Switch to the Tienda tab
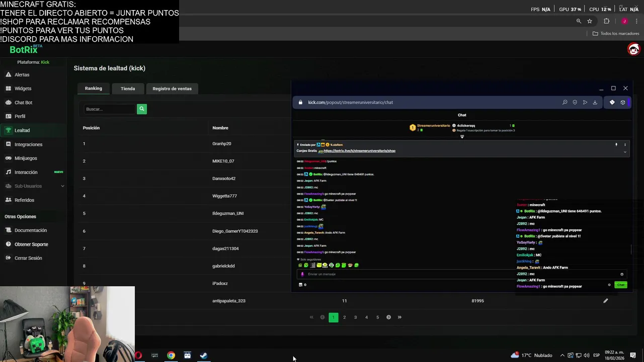The width and height of the screenshot is (644, 362). pyautogui.click(x=128, y=88)
